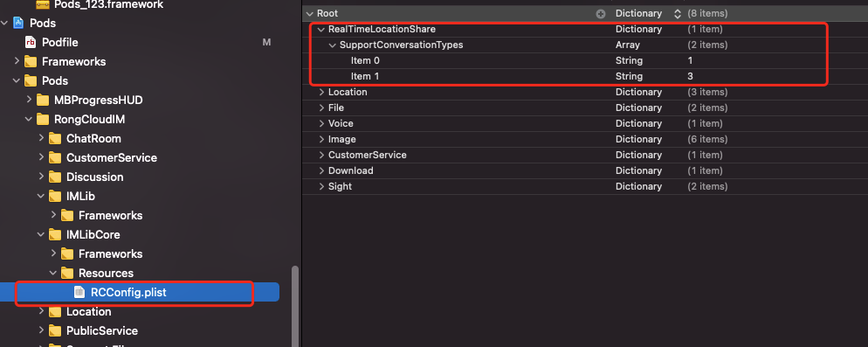
Task: Expand the ChatRoom folder
Action: (x=42, y=138)
